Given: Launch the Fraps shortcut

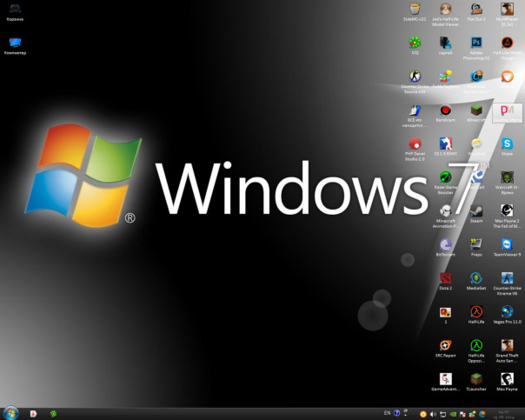Looking at the screenshot, I should click(476, 248).
